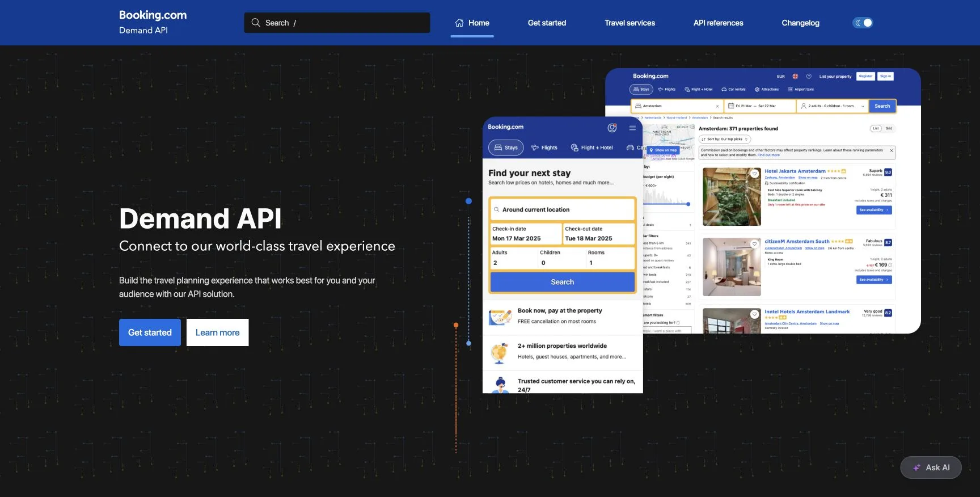Expand the 2 adults · 0 children · 1 room dropdown
980x497 pixels.
(832, 106)
